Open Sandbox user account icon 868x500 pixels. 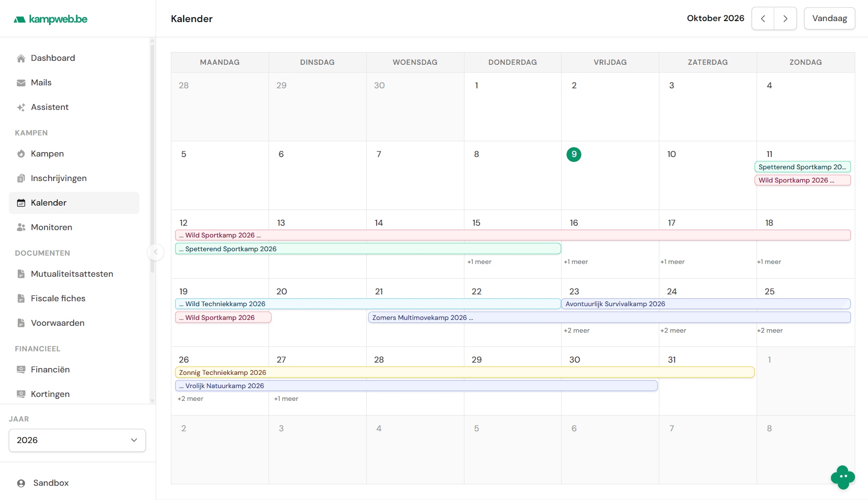click(x=21, y=483)
